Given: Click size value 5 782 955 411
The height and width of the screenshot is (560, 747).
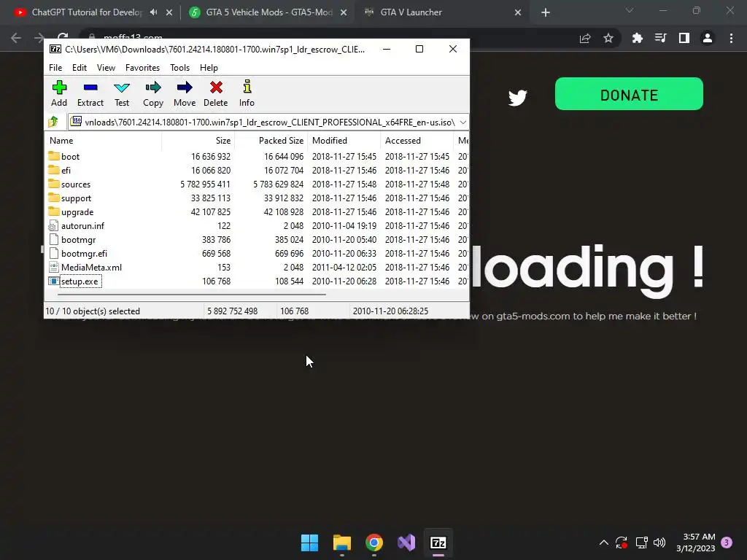Looking at the screenshot, I should 205,184.
